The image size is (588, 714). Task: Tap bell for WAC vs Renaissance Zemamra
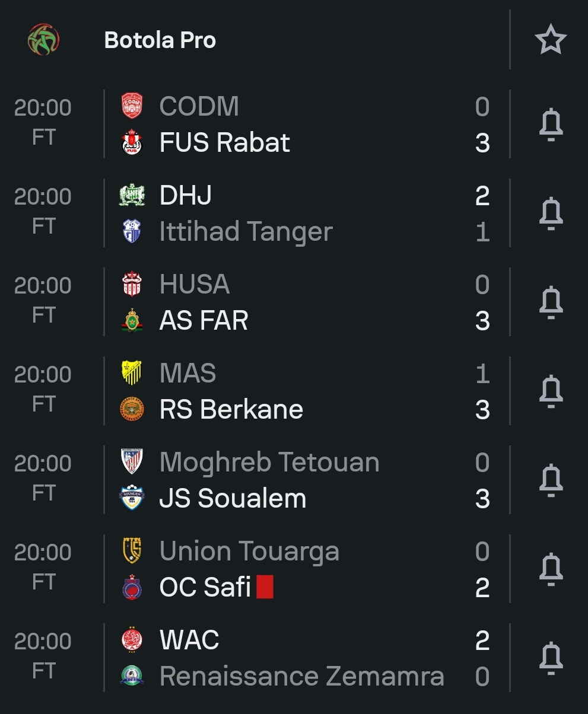click(x=551, y=658)
